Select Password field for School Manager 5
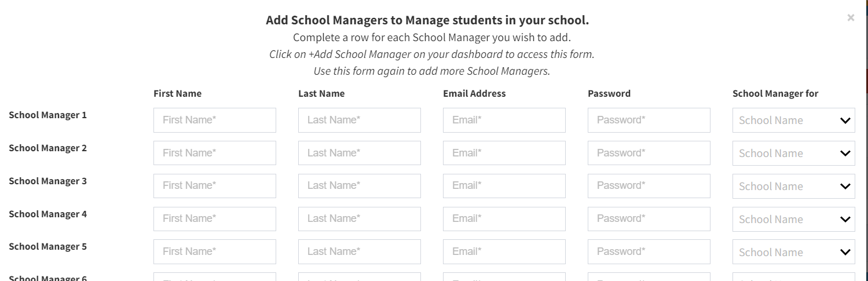The height and width of the screenshot is (281, 868). tap(649, 252)
